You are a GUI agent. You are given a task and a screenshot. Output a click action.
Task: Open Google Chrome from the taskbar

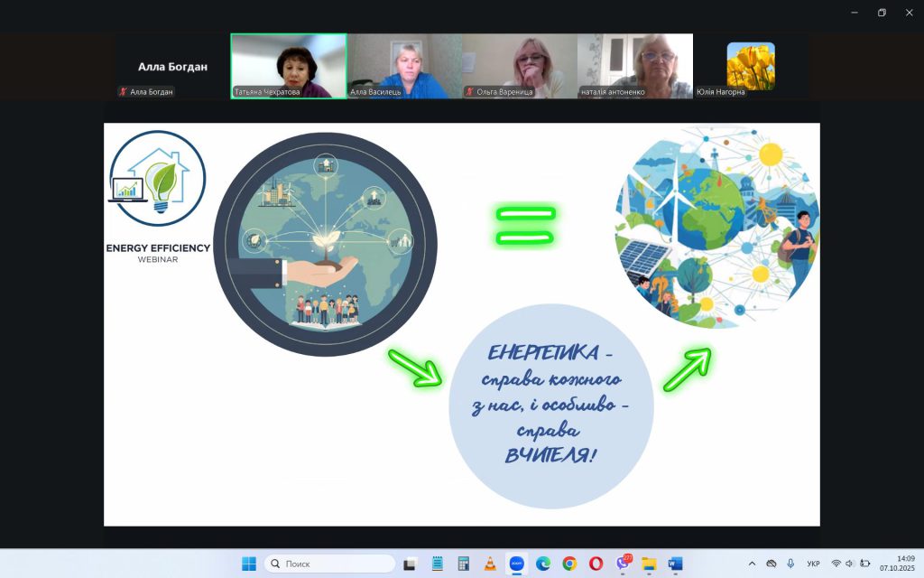tap(569, 564)
